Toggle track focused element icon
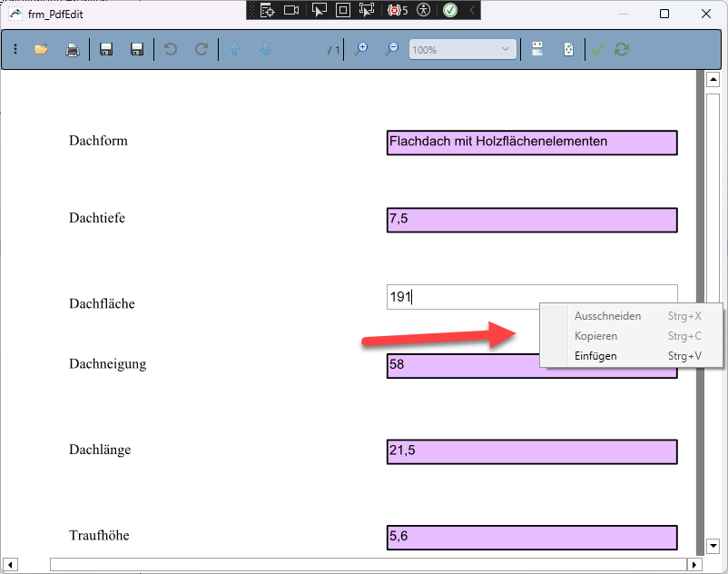Viewport: 728px width, 574px height. click(367, 10)
